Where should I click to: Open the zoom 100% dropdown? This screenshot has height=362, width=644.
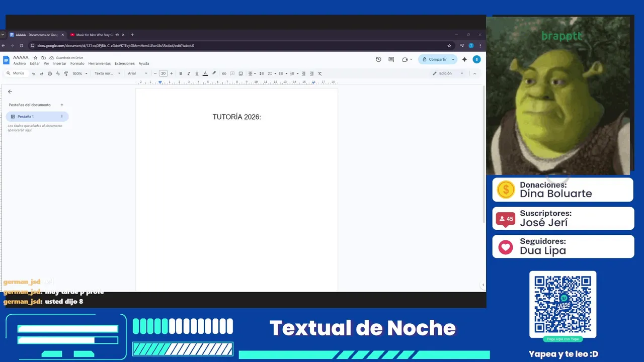(79, 73)
